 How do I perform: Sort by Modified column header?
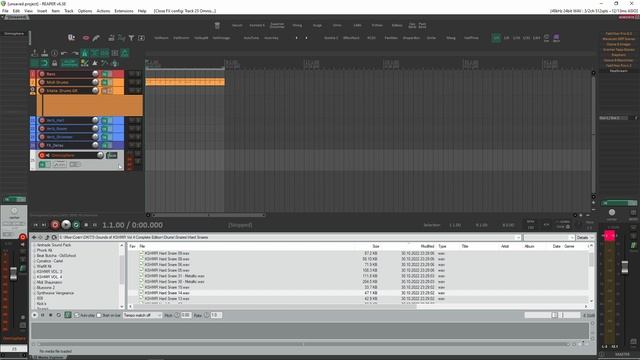[427, 246]
